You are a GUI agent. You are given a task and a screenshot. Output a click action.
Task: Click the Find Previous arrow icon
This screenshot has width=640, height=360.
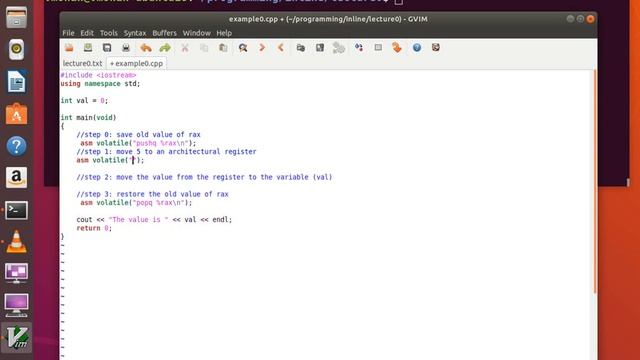(281, 48)
